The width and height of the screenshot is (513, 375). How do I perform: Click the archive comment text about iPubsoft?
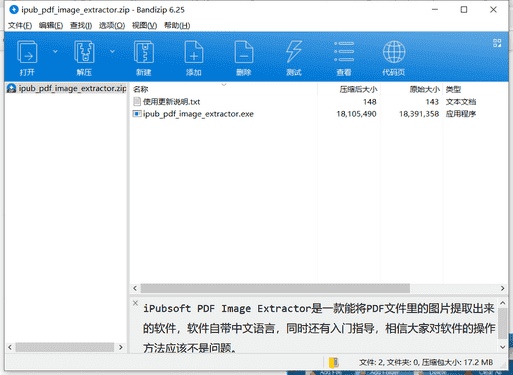pyautogui.click(x=319, y=328)
